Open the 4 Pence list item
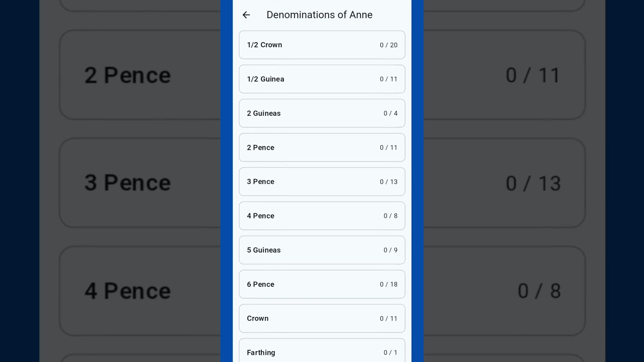The width and height of the screenshot is (644, 362). tap(321, 216)
